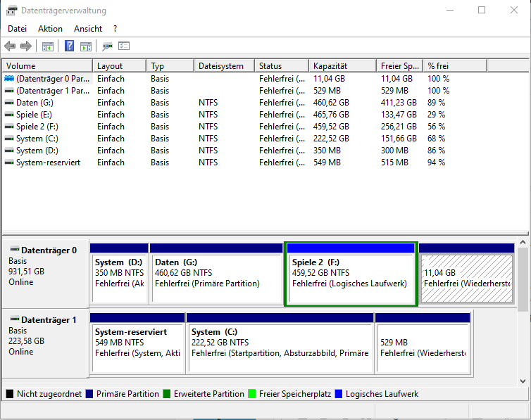This screenshot has height=420, width=531.
Task: Select the Datenträger 1 disk label
Action: click(x=49, y=320)
